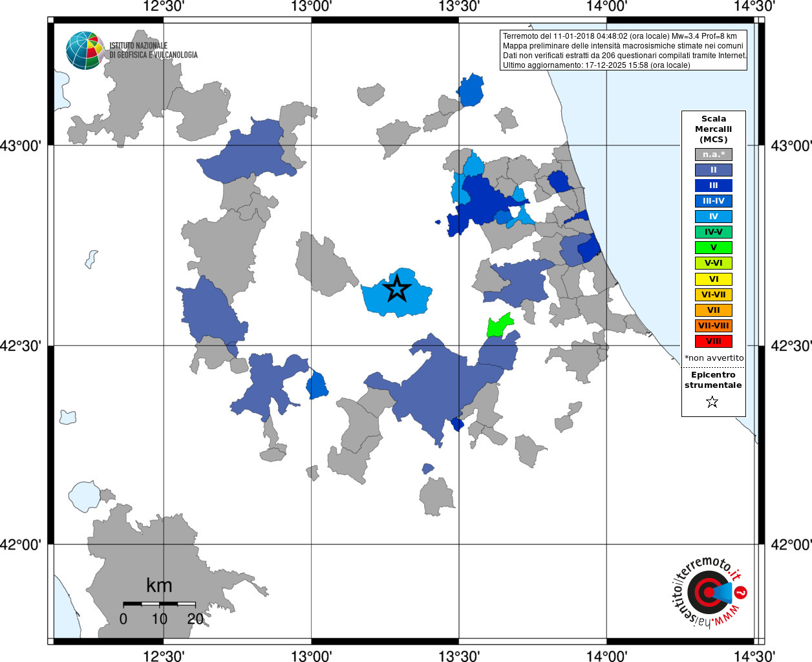Image resolution: width=812 pixels, height=662 pixels.
Task: Click the haisentitoilterremoto.it logo
Action: pyautogui.click(x=709, y=592)
